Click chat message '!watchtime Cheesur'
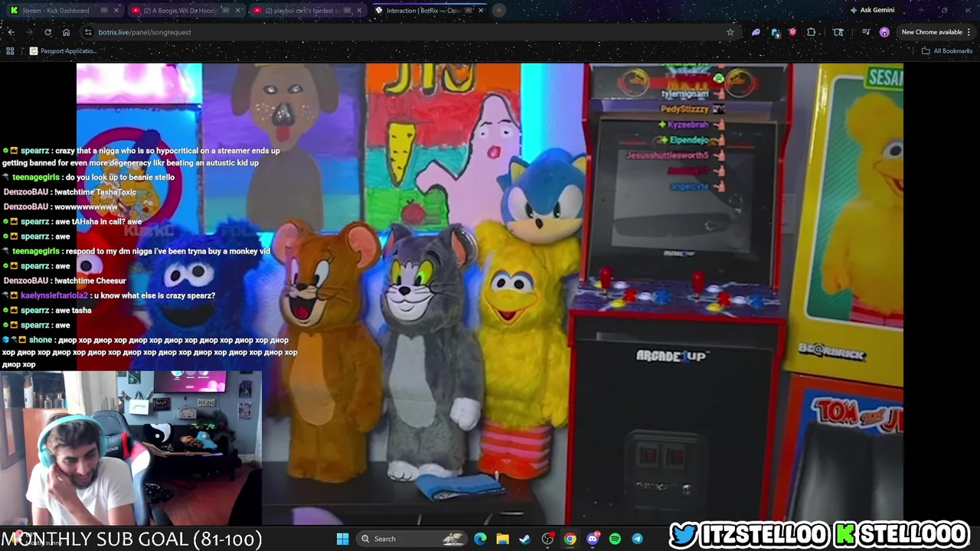The width and height of the screenshot is (980, 551). click(x=90, y=281)
